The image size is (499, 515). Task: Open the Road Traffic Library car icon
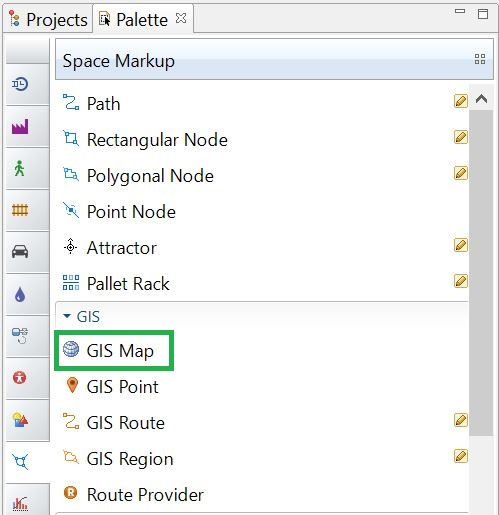20,251
